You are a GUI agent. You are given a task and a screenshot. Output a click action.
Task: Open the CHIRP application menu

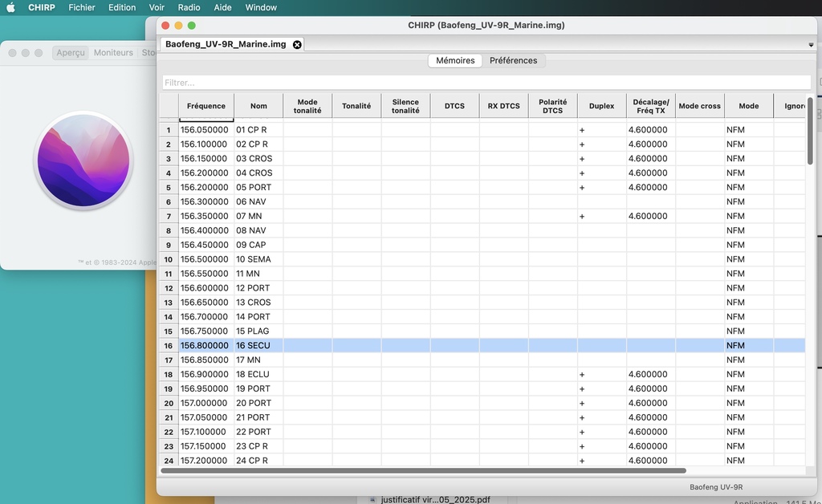(42, 7)
